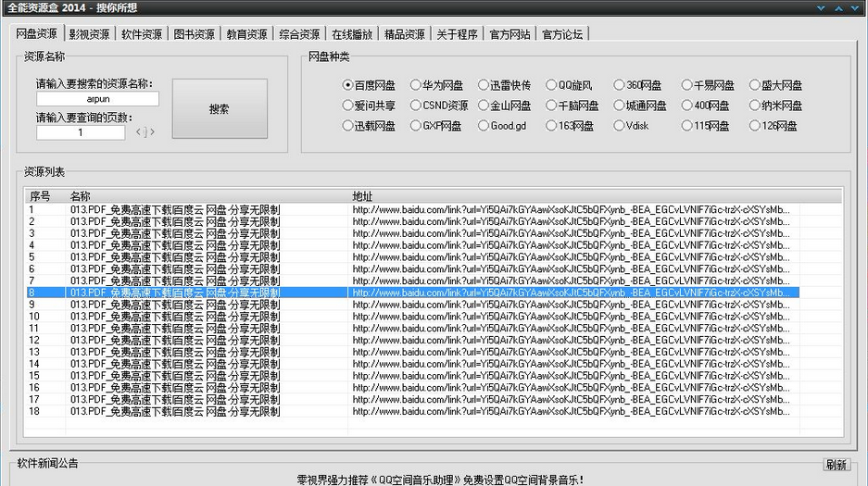Viewport: 868px width, 486px height.
Task: Click the baidu.com address in row 6
Action: pyautogui.click(x=572, y=268)
